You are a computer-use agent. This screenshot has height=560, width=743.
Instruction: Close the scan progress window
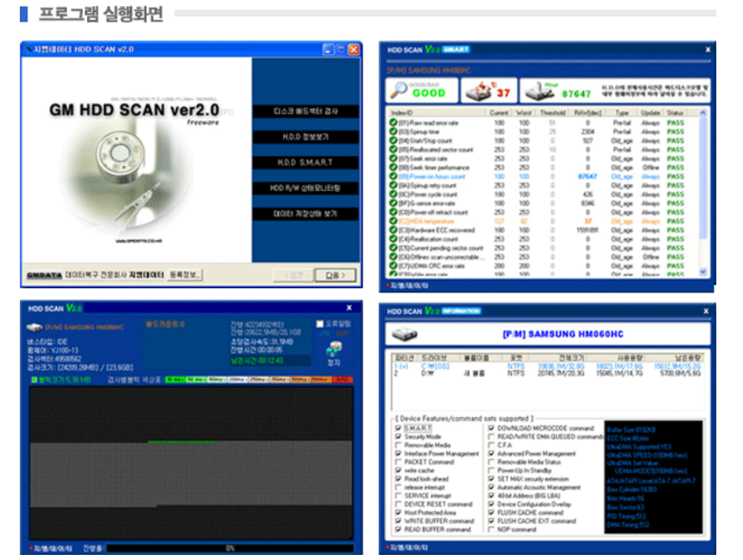[x=350, y=308]
